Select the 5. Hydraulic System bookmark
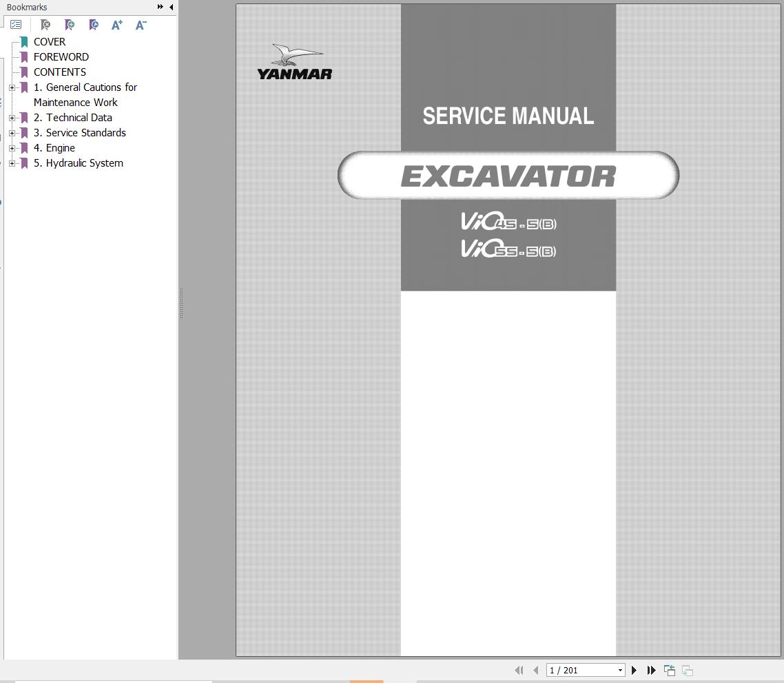 (78, 163)
